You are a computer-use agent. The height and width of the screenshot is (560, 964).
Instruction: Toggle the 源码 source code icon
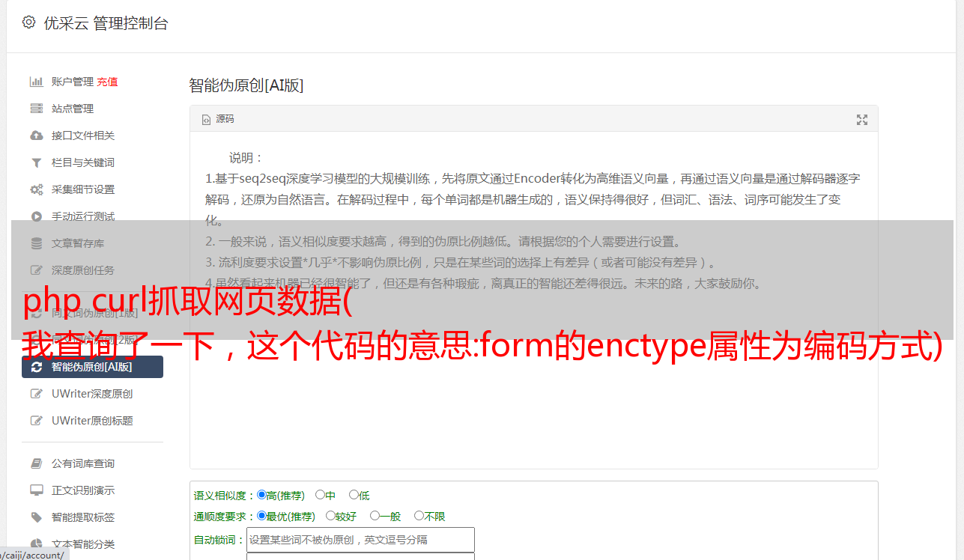207,120
